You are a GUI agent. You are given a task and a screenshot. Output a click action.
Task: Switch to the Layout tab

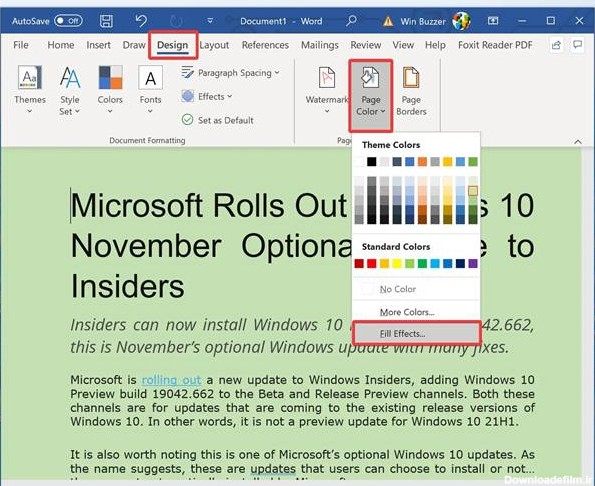214,45
